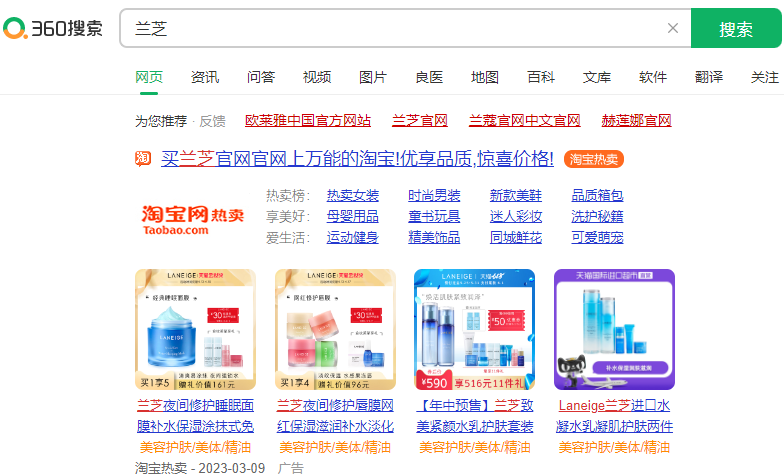The width and height of the screenshot is (784, 476).
Task: Click the 淘宝热卖 - 2023-03-09 source text
Action: (200, 468)
